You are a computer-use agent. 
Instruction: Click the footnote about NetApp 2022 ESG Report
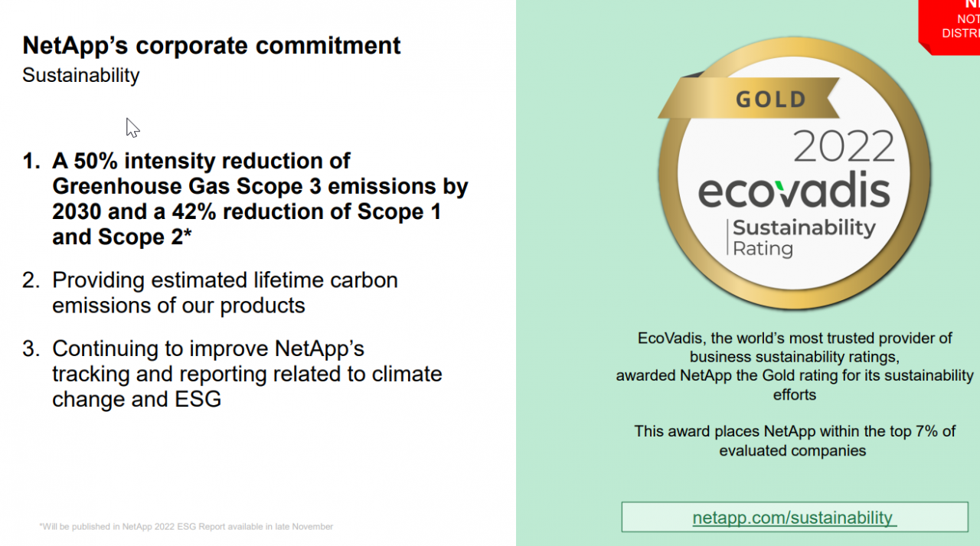pyautogui.click(x=186, y=527)
